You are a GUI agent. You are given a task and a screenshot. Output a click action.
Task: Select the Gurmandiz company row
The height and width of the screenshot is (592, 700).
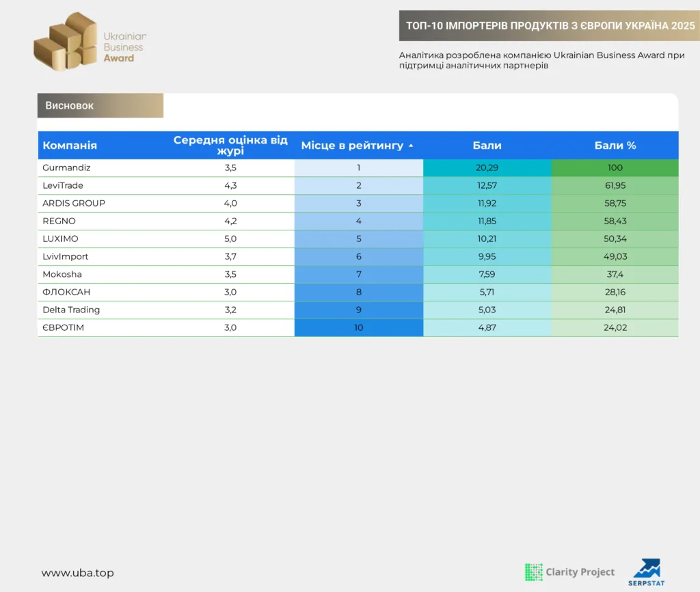click(x=358, y=168)
